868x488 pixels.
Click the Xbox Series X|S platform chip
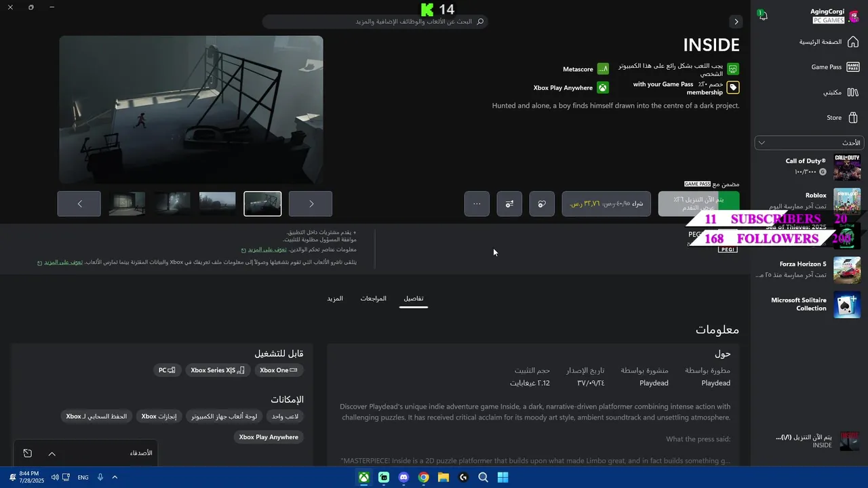[218, 371]
